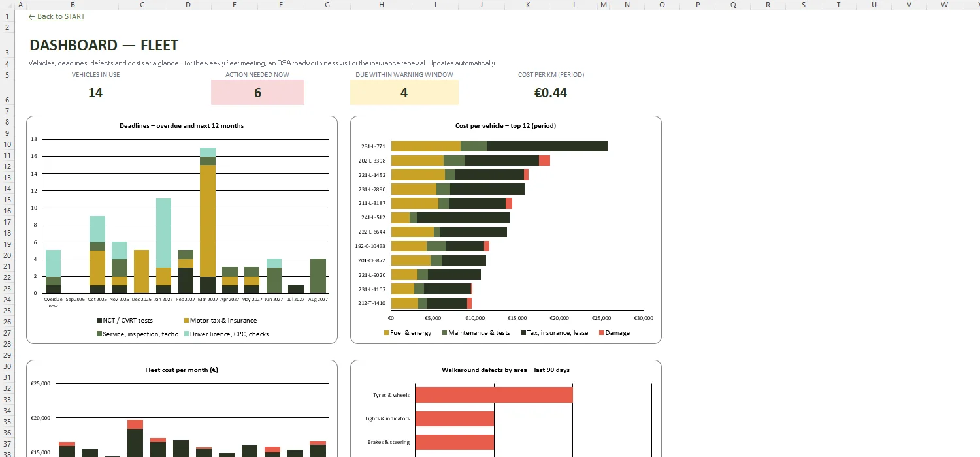Select the 192-C-10433 vehicle label
980x457 pixels.
[x=370, y=246]
